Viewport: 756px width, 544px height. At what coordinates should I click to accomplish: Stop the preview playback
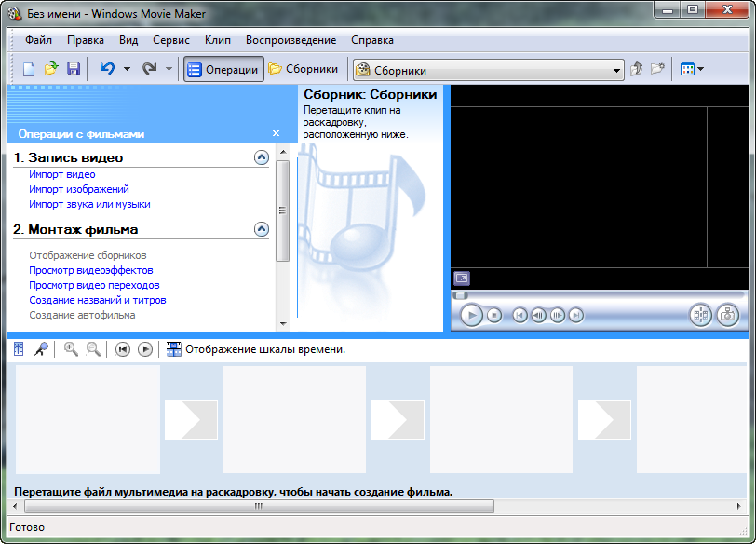(x=494, y=316)
